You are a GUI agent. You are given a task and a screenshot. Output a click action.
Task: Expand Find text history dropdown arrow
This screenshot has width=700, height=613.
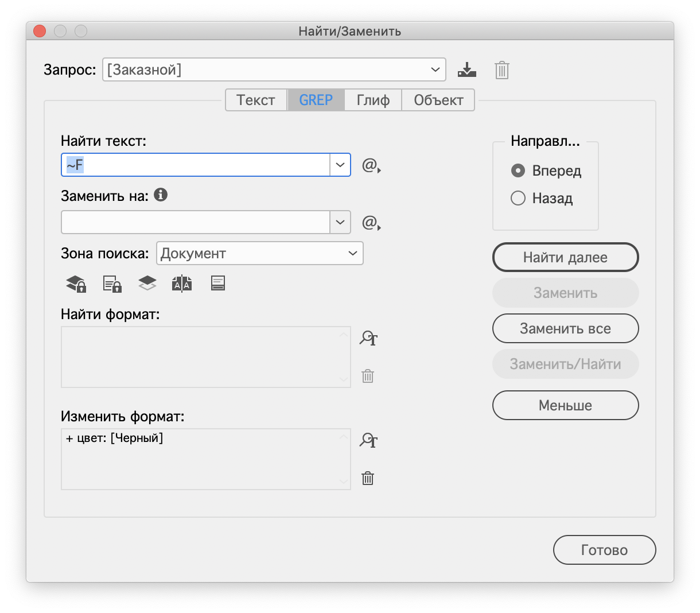pos(340,165)
